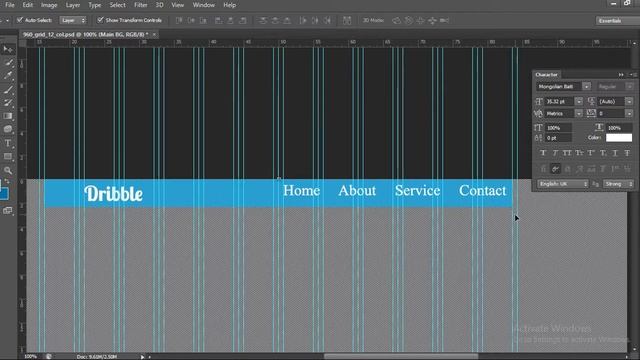
Task: Collapse the Character panel with double-arrow icon
Action: click(621, 75)
